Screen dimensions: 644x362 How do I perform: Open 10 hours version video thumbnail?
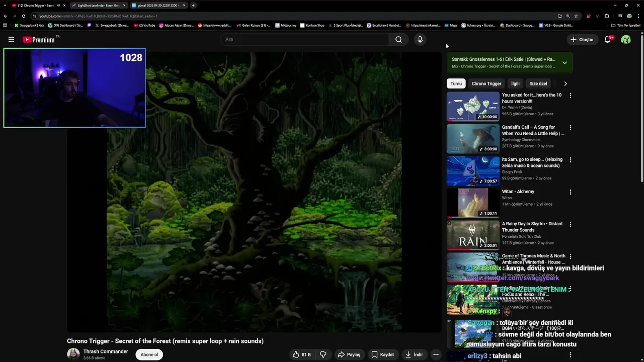click(x=473, y=106)
